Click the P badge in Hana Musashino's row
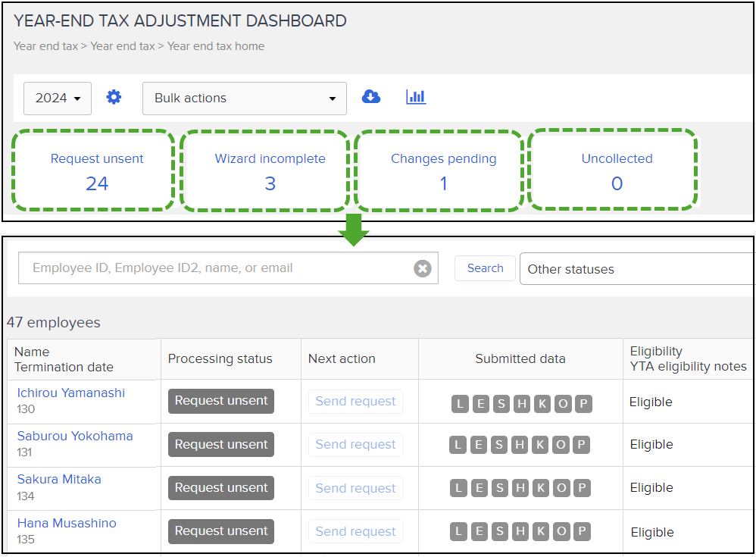This screenshot has width=756, height=557. pos(582,531)
